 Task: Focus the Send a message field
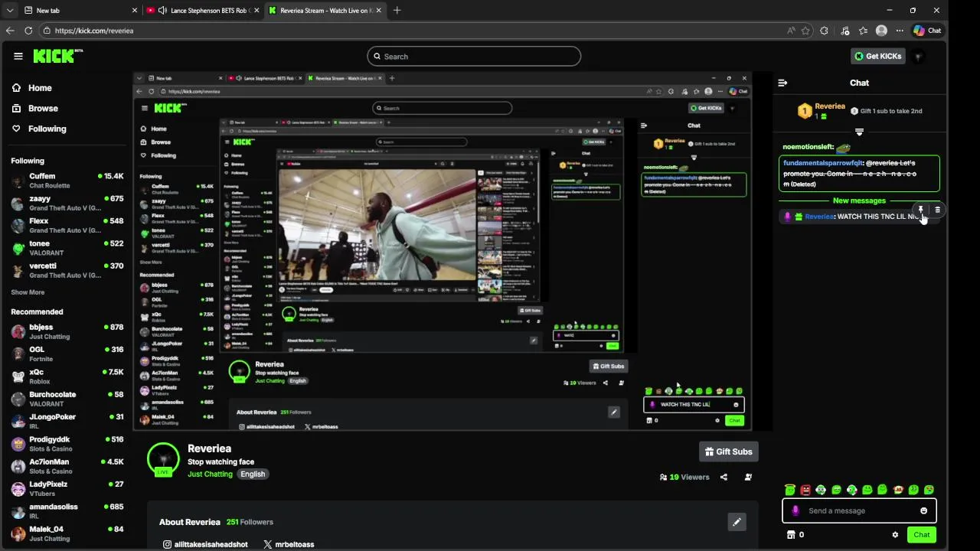point(859,510)
